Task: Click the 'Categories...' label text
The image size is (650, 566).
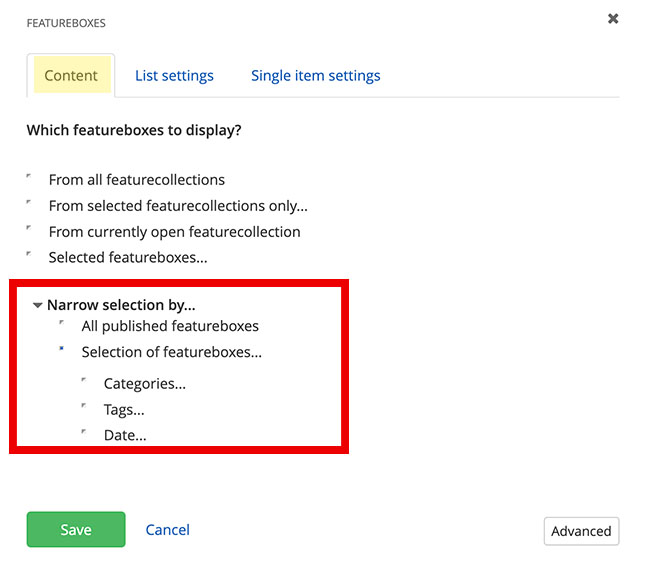Action: [x=144, y=383]
